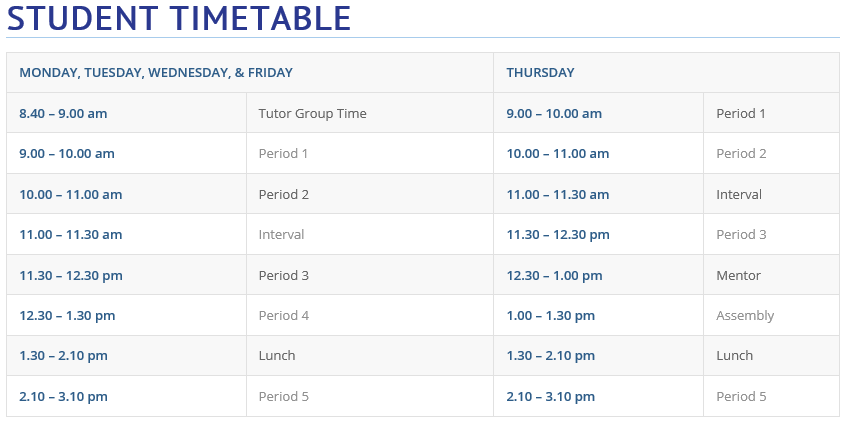847x421 pixels.
Task: Click the 9.00 – 10.00 am Thursday time
Action: tap(554, 114)
